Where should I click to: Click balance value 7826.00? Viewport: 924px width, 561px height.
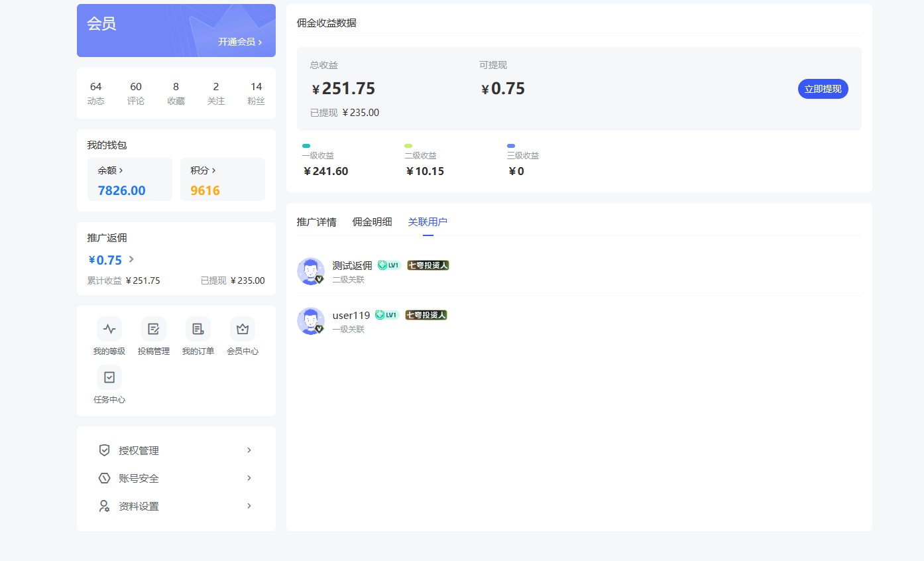click(x=121, y=190)
